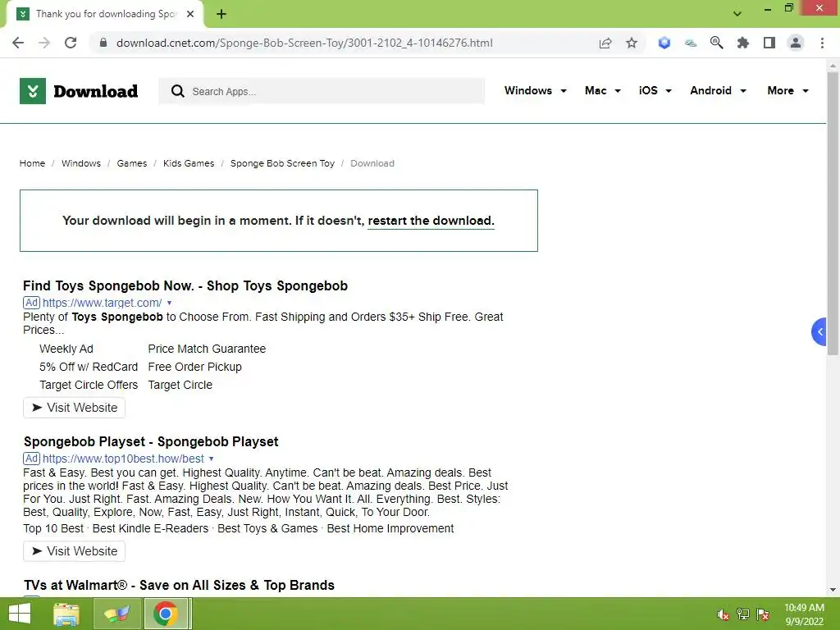840x630 pixels.
Task: Open the Target Circle sitelink
Action: click(180, 386)
